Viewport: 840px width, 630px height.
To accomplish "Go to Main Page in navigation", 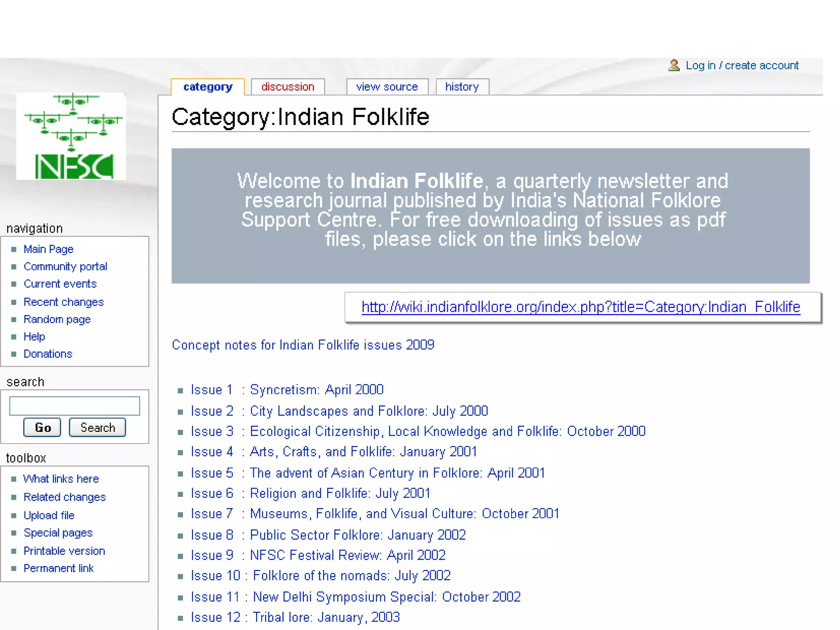I will [48, 249].
